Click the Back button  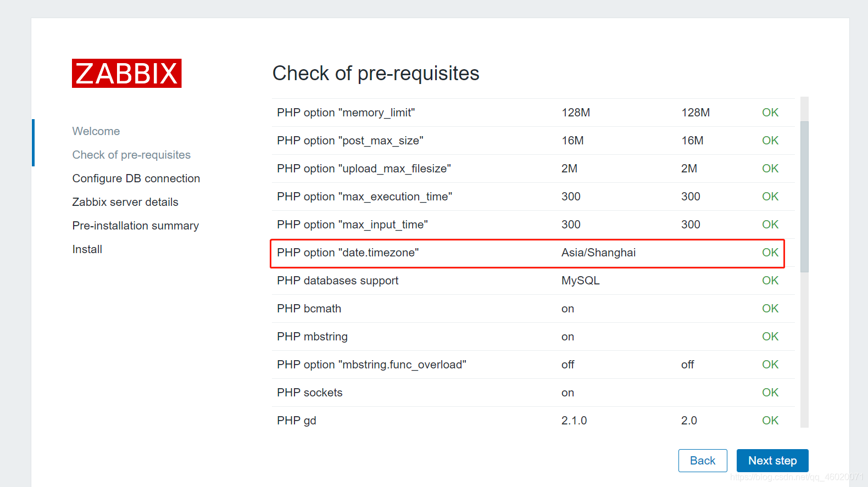703,461
